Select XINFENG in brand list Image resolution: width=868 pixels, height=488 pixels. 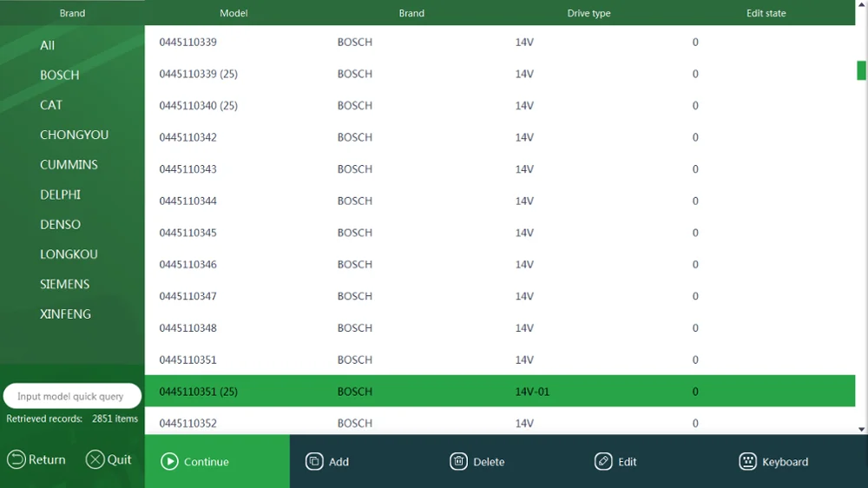65,314
